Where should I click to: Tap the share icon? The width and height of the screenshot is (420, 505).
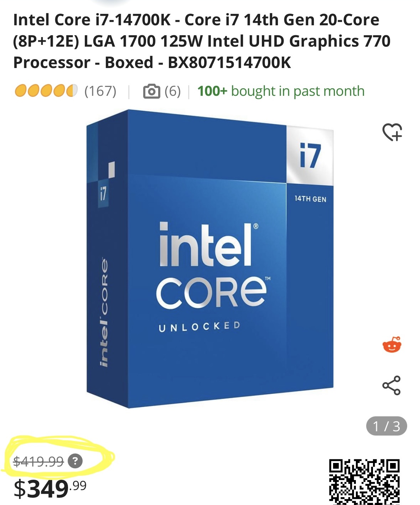[392, 385]
